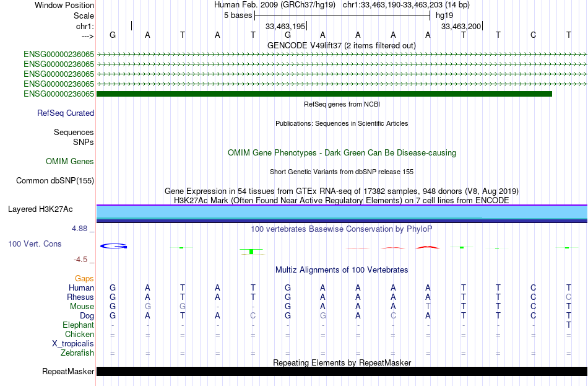
Task: Click the Human alignment row label
Action: [x=81, y=288]
